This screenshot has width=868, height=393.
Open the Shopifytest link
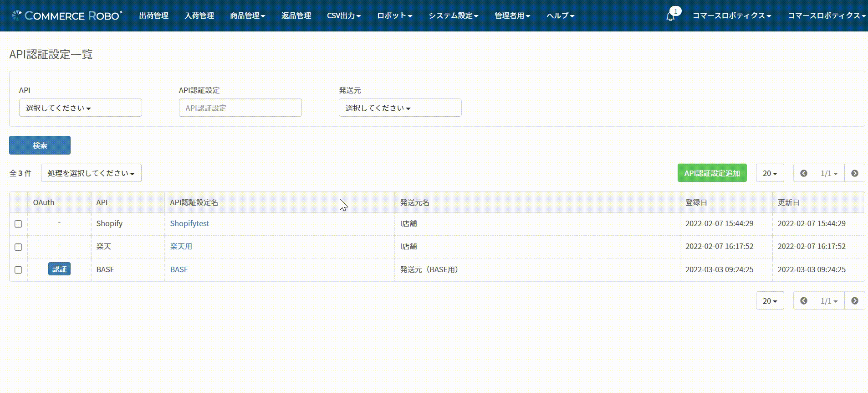point(189,223)
